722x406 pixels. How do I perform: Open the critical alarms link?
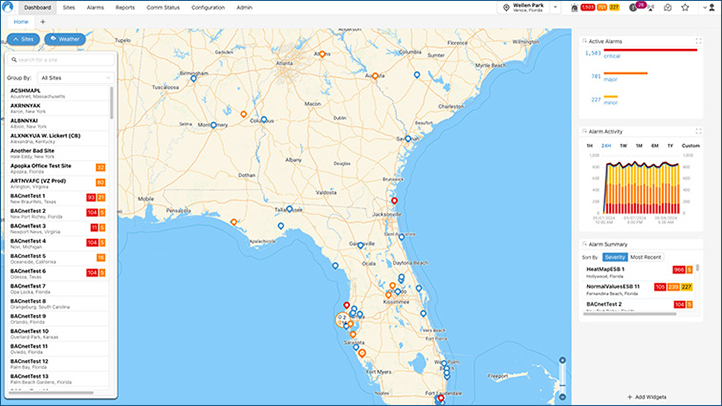point(612,56)
